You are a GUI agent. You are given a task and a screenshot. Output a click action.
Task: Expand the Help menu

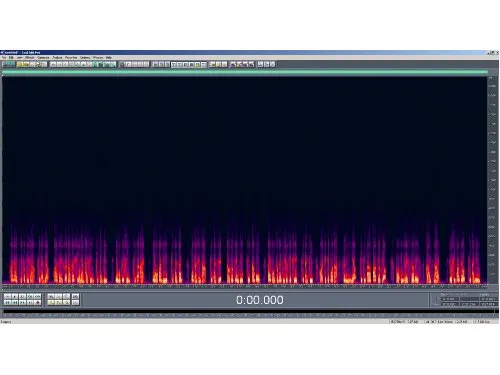click(109, 58)
